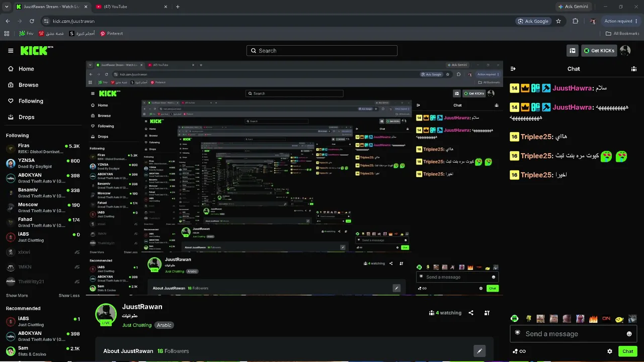Click the 18 Followers count
644x362 pixels.
[x=173, y=351]
